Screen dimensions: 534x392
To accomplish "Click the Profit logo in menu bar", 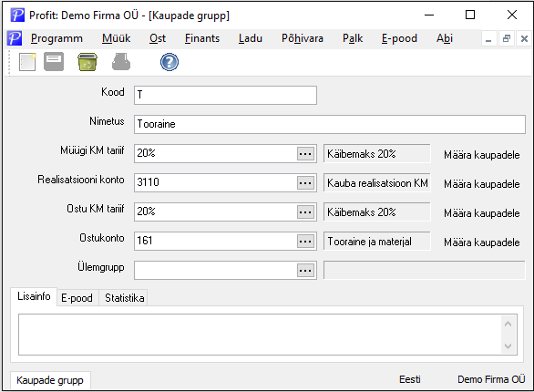I will point(15,38).
